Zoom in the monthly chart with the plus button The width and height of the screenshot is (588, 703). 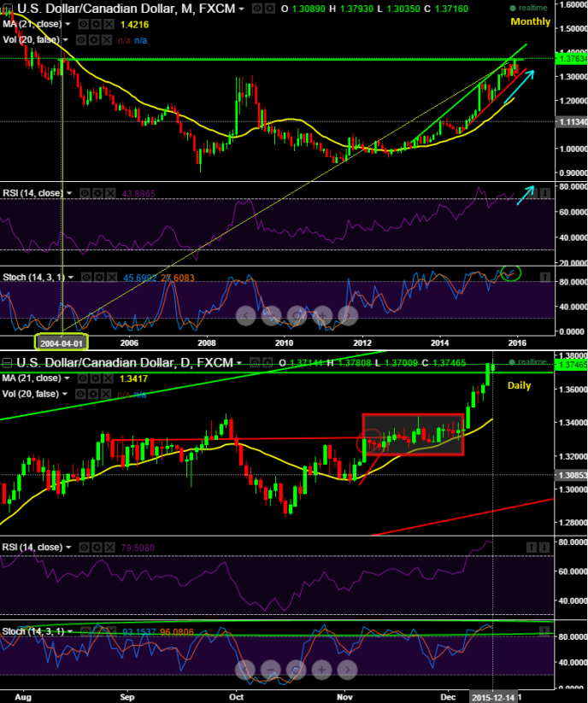(322, 316)
